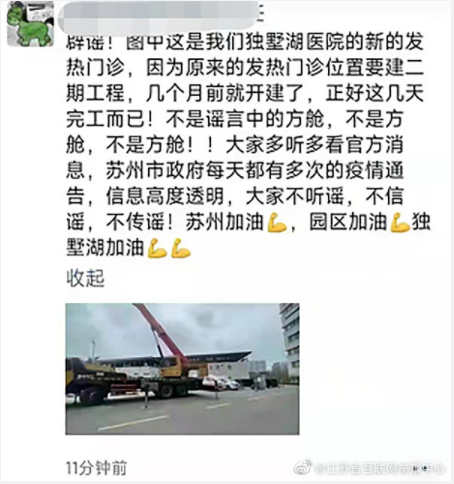Open the green horse profile avatar

(x=30, y=24)
